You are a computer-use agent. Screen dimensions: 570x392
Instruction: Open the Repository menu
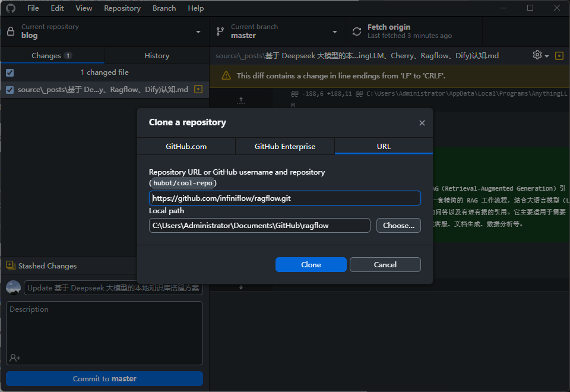[x=122, y=8]
